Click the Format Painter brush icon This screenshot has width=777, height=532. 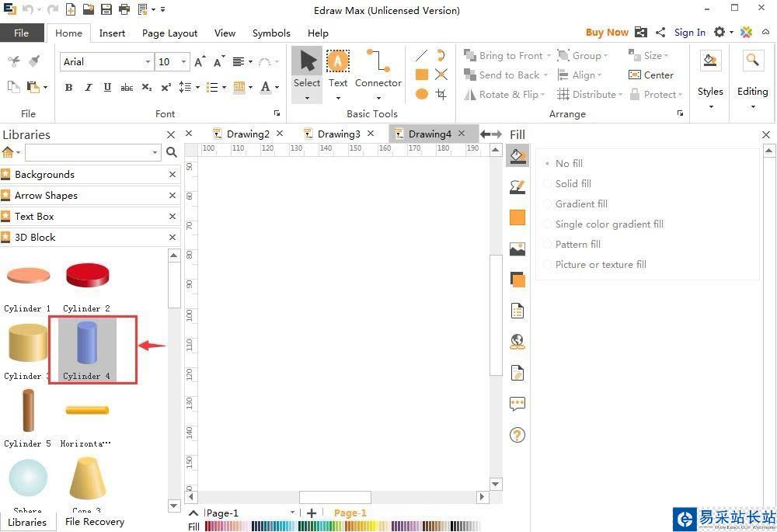click(x=34, y=61)
